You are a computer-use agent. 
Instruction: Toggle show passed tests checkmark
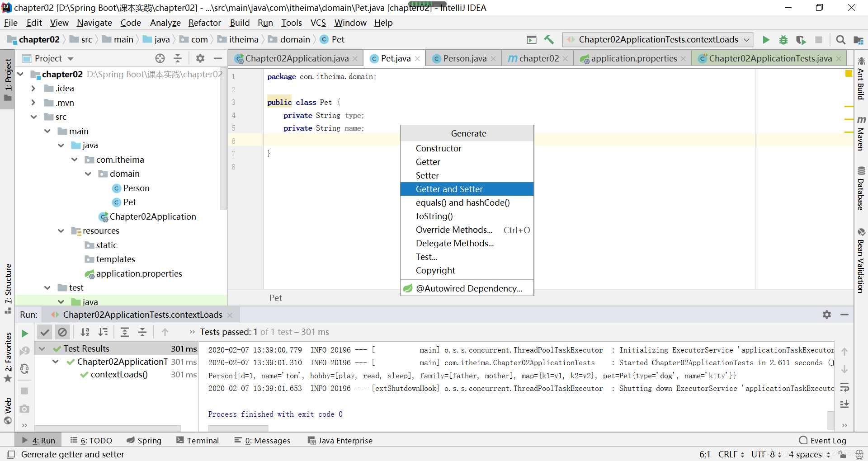click(x=44, y=332)
